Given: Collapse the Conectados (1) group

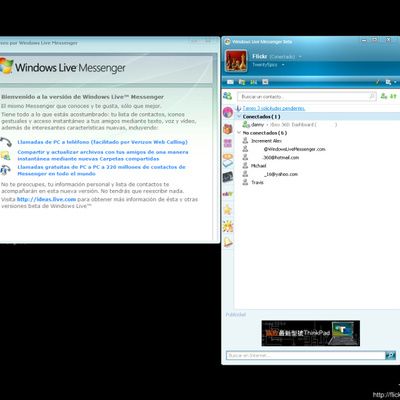Looking at the screenshot, I should 239,117.
